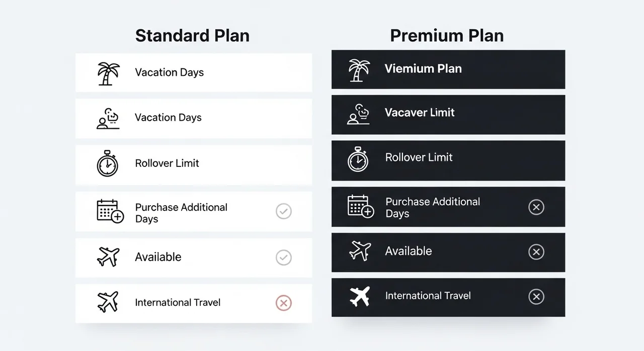Image resolution: width=644 pixels, height=351 pixels.
Task: Click the stopwatch icon in Standard Plan
Action: tap(107, 163)
